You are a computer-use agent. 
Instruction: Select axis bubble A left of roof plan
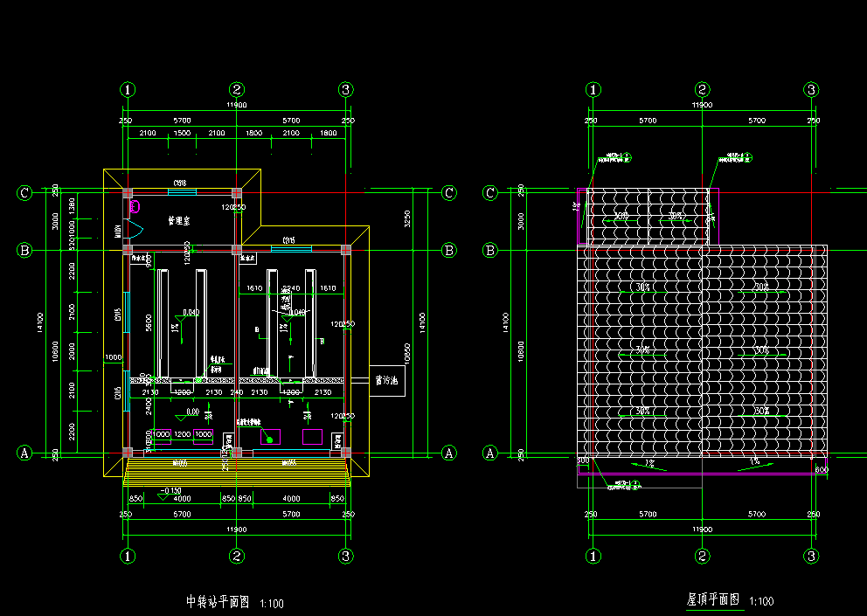[490, 453]
